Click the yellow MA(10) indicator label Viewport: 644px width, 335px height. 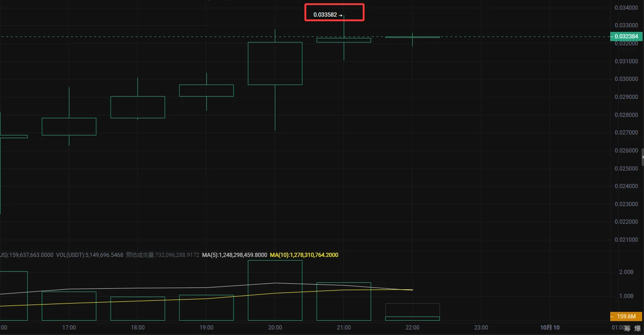tap(304, 255)
